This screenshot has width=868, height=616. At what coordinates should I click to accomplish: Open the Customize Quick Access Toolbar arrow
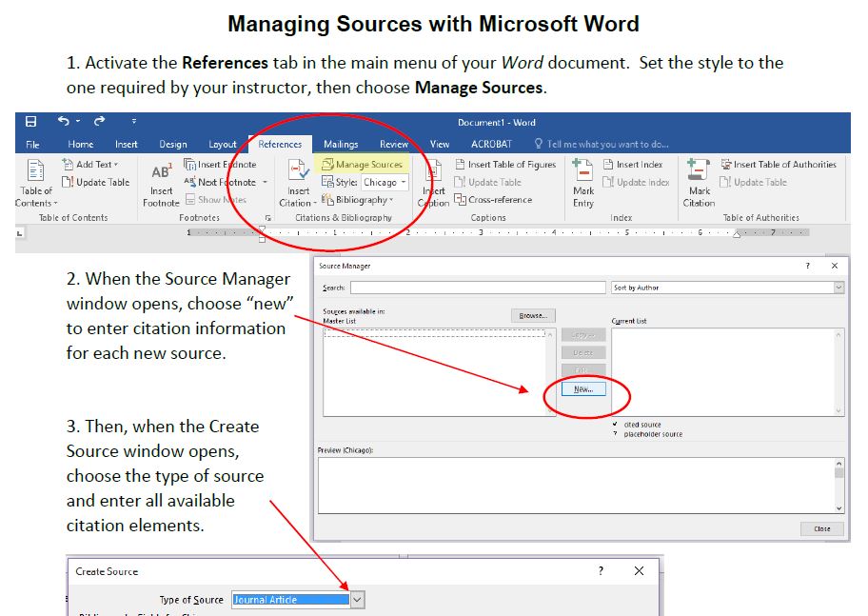coord(134,121)
